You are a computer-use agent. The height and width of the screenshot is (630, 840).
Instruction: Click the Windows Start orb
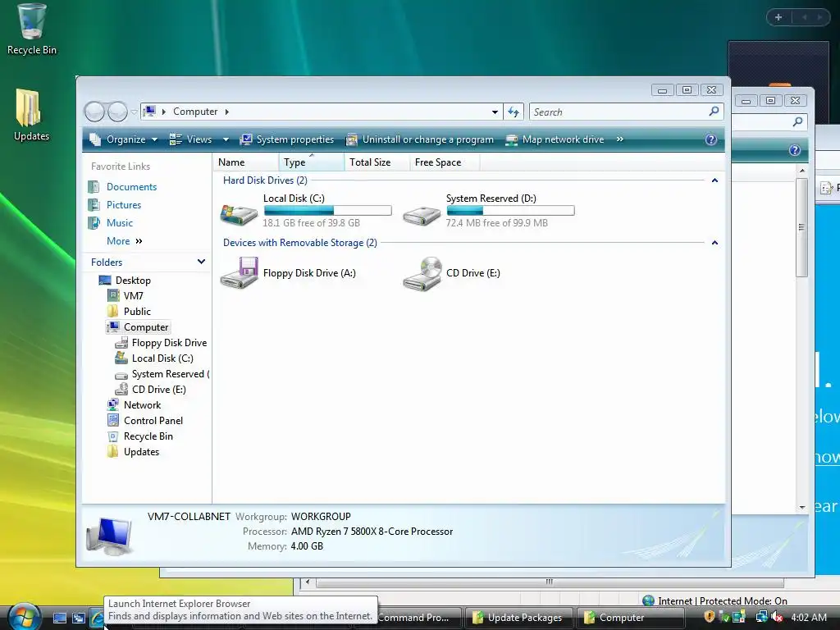(25, 616)
